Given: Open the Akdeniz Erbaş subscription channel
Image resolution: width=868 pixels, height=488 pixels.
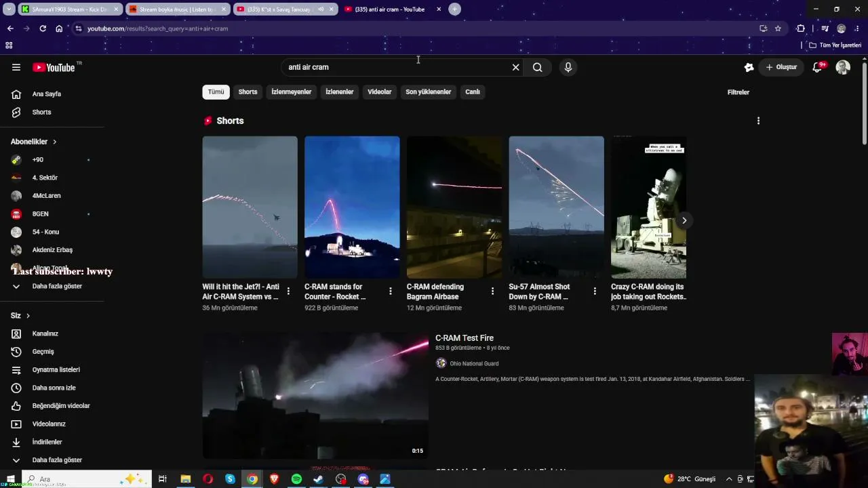Looking at the screenshot, I should coord(52,250).
